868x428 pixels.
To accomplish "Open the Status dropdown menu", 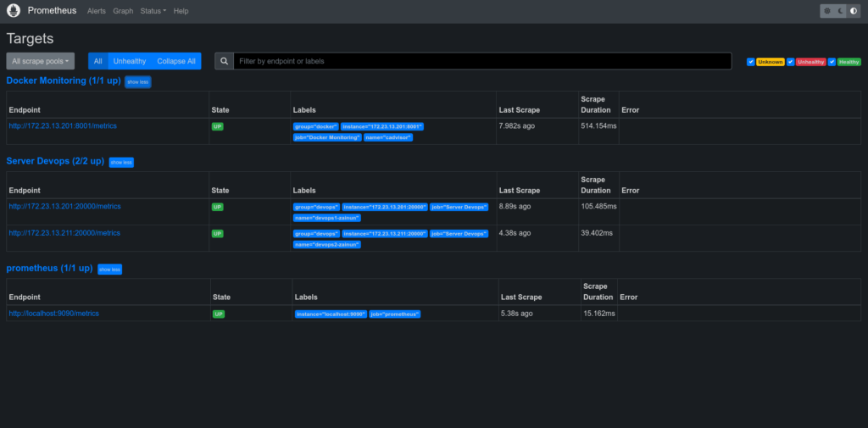I will (x=153, y=11).
